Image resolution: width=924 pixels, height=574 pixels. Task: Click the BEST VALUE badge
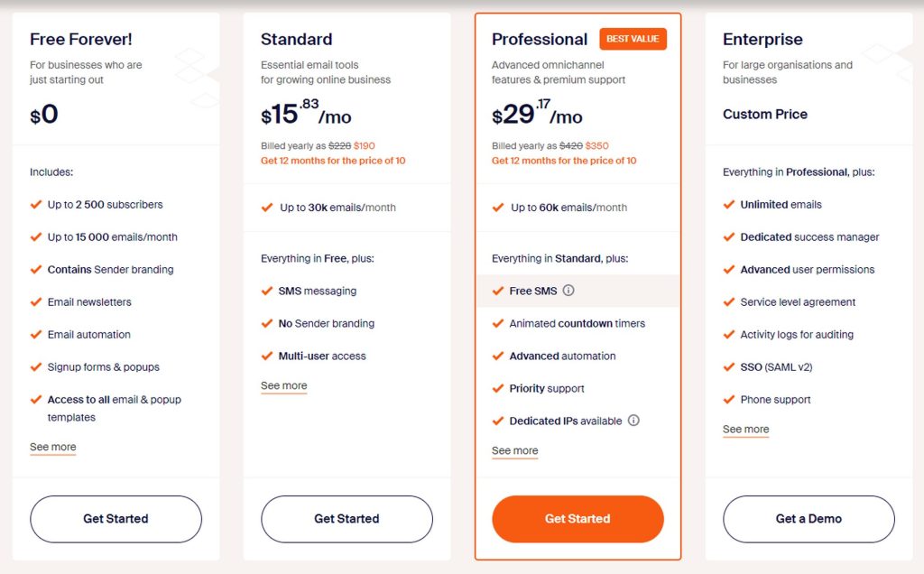(x=633, y=39)
